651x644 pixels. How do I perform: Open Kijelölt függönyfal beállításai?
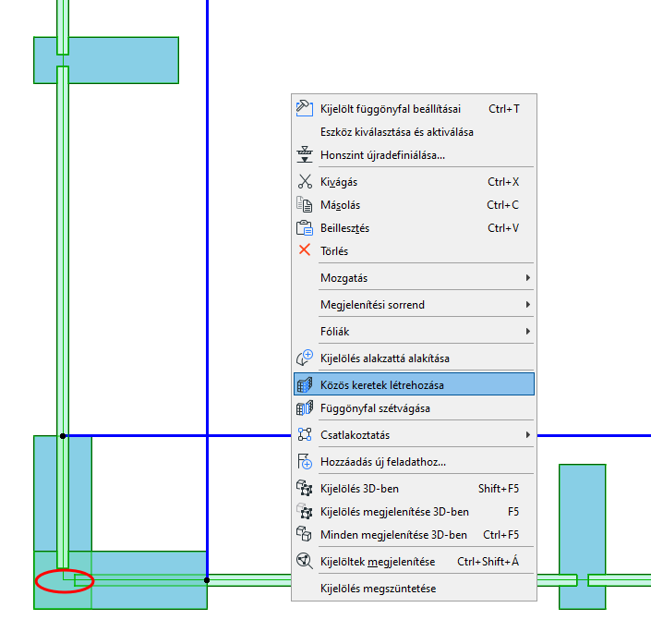tap(414, 109)
